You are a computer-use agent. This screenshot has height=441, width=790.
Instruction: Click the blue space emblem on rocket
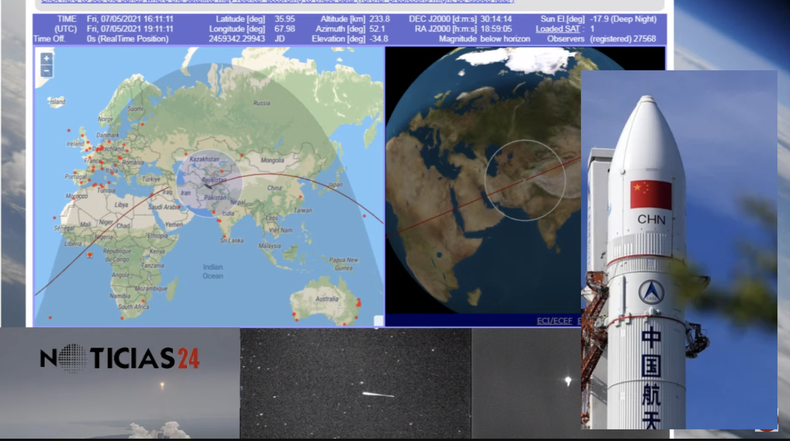tap(652, 293)
